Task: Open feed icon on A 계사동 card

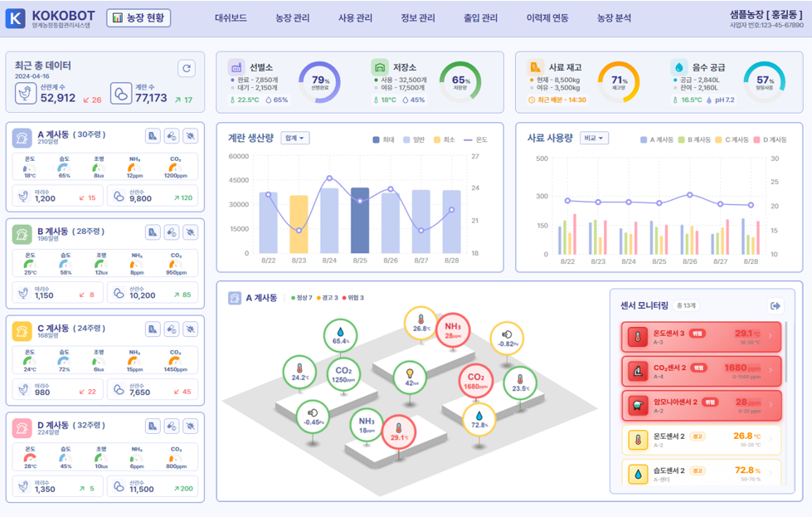Action: click(x=153, y=136)
